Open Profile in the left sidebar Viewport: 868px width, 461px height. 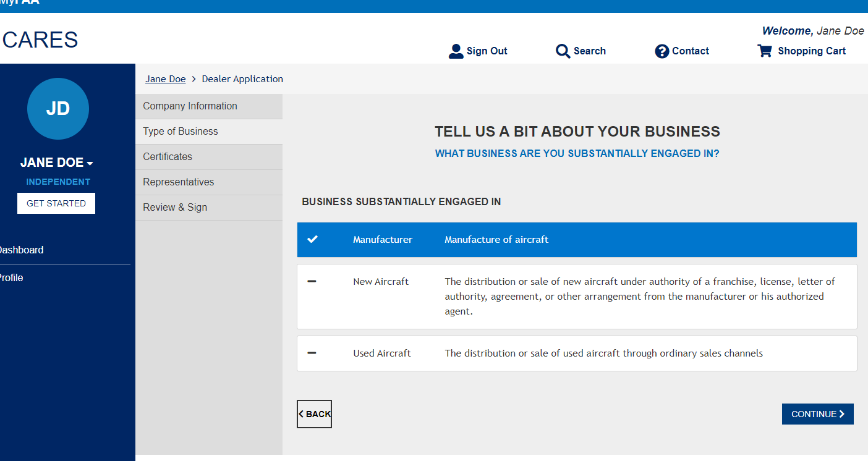11,278
